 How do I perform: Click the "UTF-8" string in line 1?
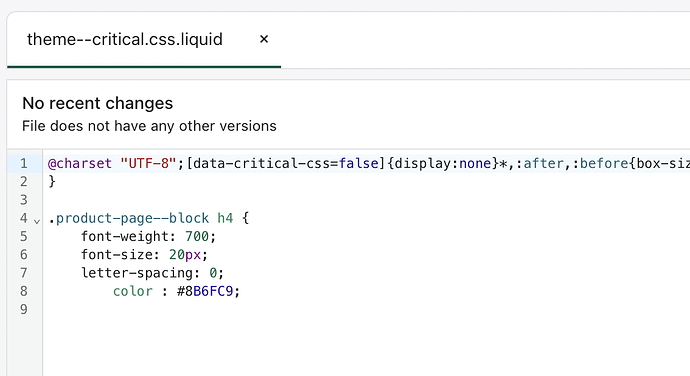coord(148,163)
